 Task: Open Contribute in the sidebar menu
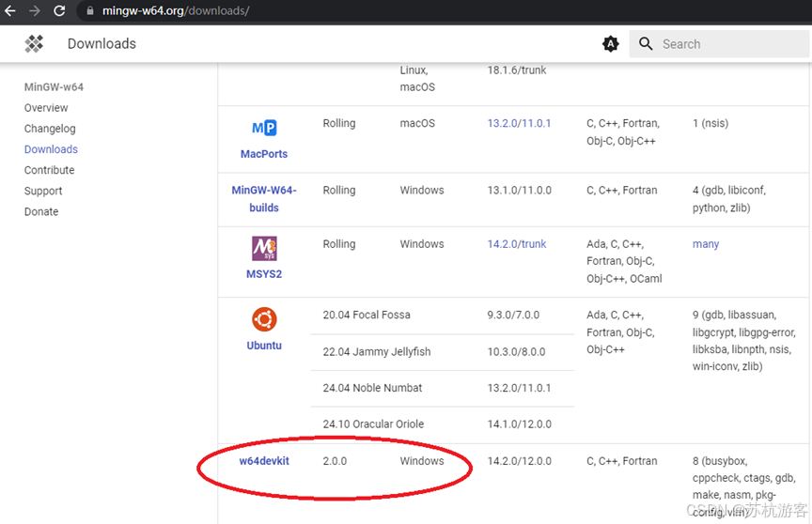[49, 170]
